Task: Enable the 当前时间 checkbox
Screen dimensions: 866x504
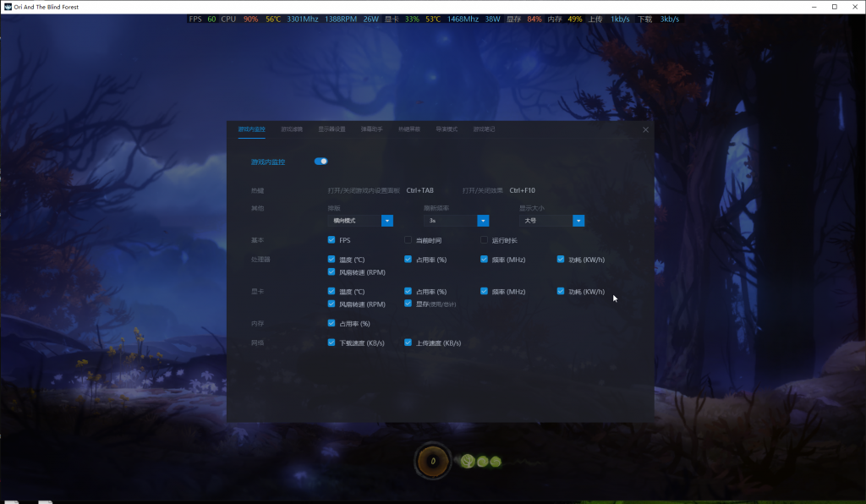Action: (408, 239)
